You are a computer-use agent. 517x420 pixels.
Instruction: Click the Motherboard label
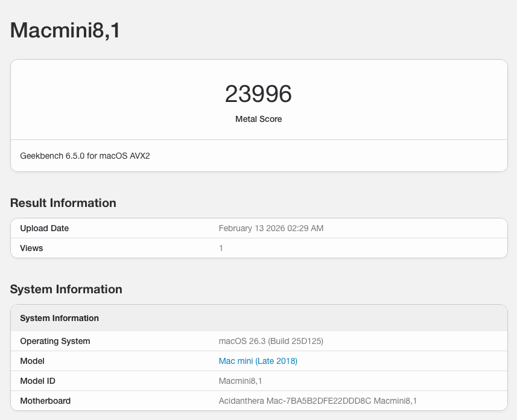click(45, 401)
